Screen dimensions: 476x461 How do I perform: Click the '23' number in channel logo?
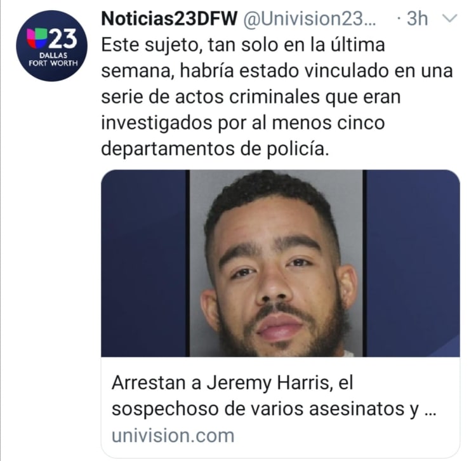click(x=63, y=39)
